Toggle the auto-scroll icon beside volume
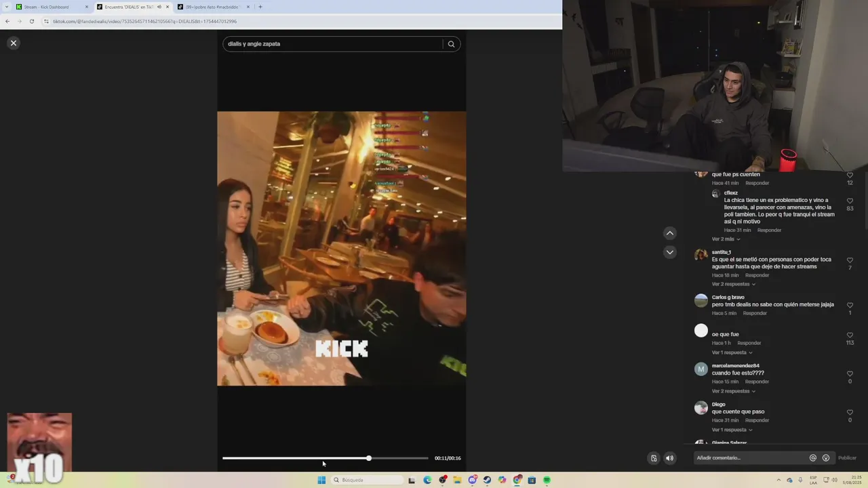This screenshot has width=868, height=488. tap(653, 458)
